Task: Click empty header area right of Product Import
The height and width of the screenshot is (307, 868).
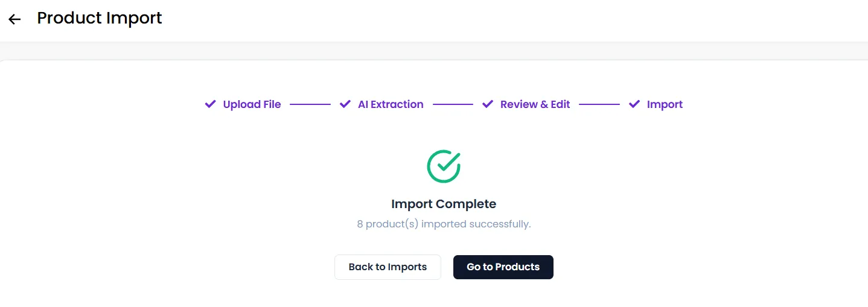Action: pos(513,19)
